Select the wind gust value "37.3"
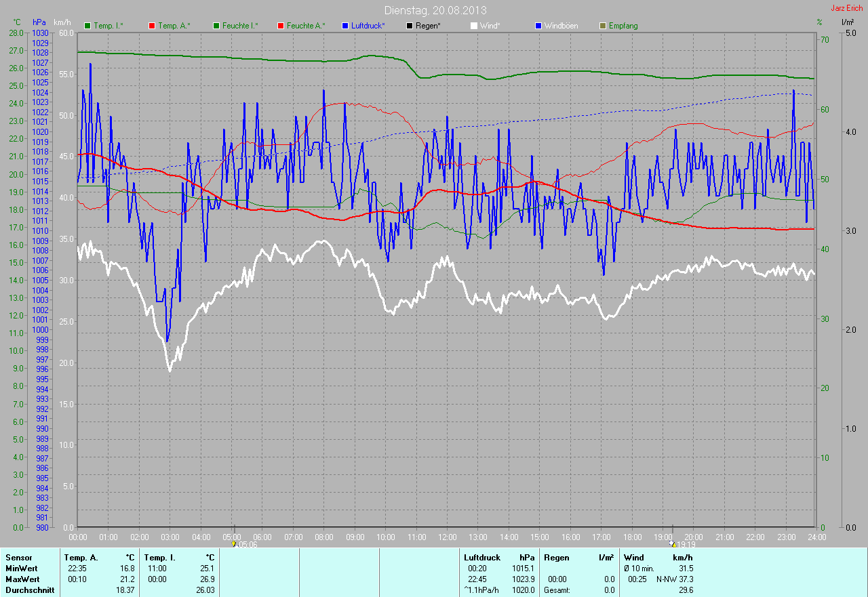The image size is (868, 597). click(686, 579)
